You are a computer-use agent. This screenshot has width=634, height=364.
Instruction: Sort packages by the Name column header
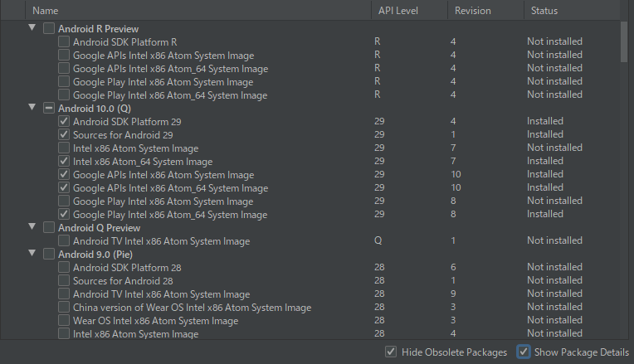[46, 11]
